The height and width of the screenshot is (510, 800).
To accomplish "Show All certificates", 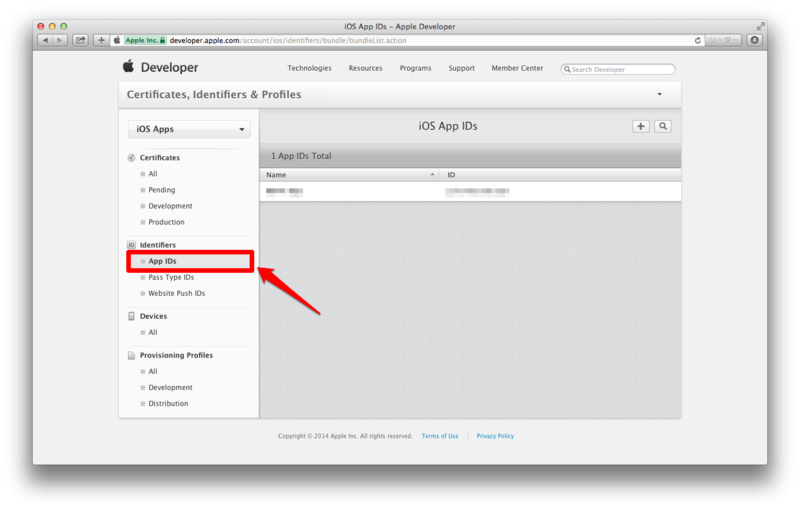I will pos(153,174).
